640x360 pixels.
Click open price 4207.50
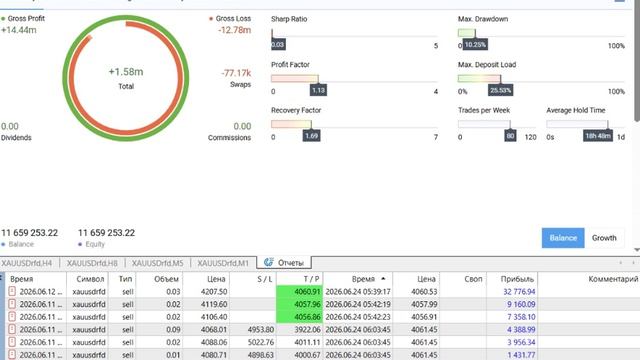pyautogui.click(x=214, y=291)
